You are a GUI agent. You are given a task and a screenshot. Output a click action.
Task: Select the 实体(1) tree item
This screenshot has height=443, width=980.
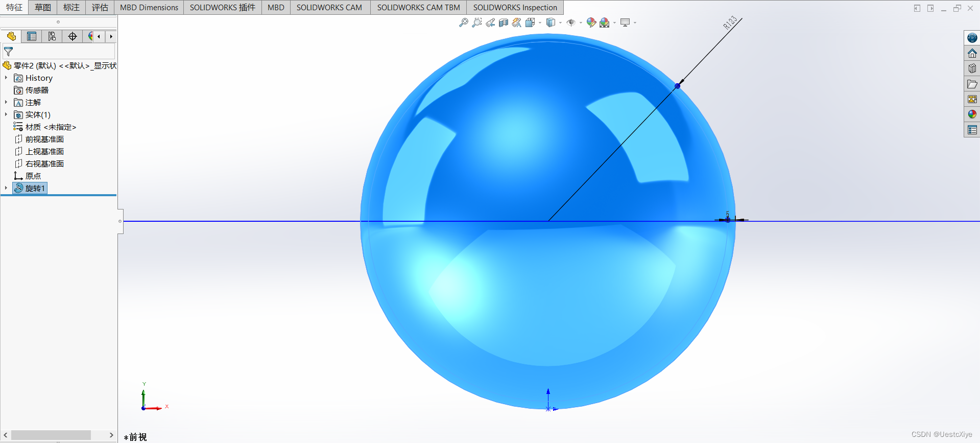pyautogui.click(x=32, y=114)
